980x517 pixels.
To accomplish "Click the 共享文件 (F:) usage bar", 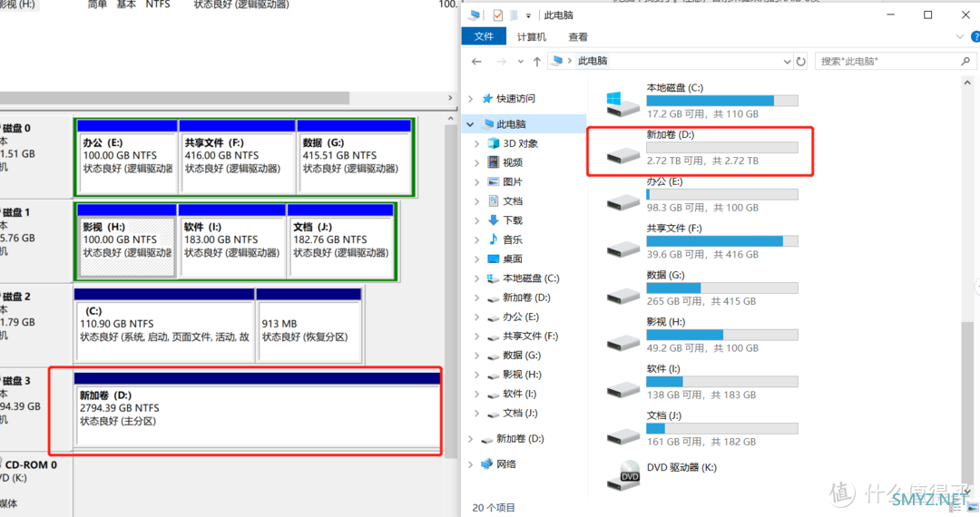I will point(722,241).
